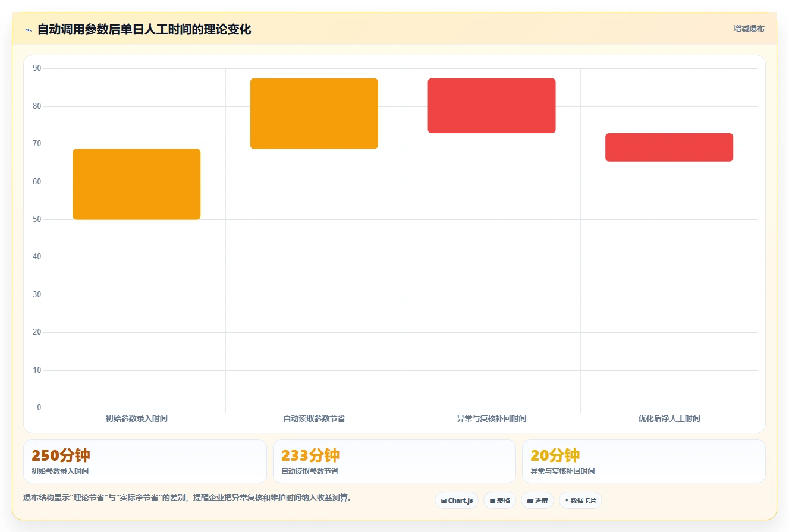Click the x-axis label 自动读取参数节省
Viewport: 789px width, 532px height.
[x=314, y=418]
